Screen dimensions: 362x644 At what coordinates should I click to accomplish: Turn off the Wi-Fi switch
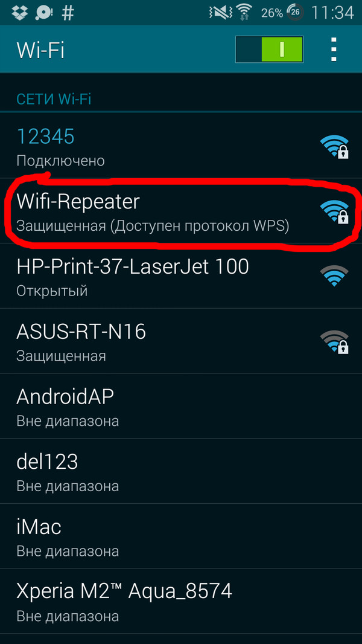point(270,50)
